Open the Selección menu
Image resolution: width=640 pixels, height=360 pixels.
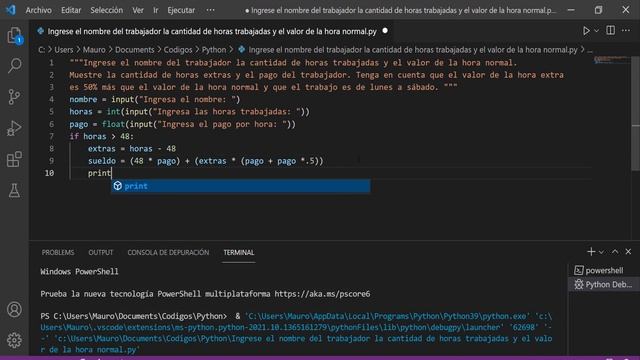[107, 10]
